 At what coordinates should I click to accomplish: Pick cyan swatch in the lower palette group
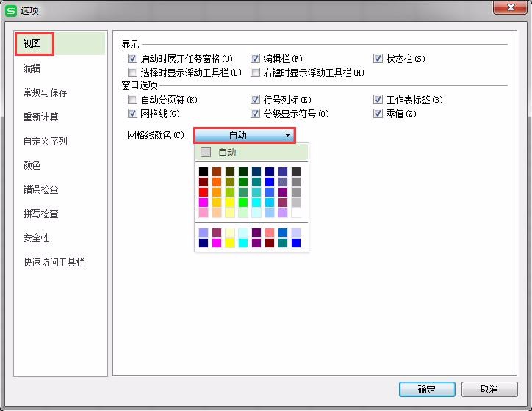point(243,243)
